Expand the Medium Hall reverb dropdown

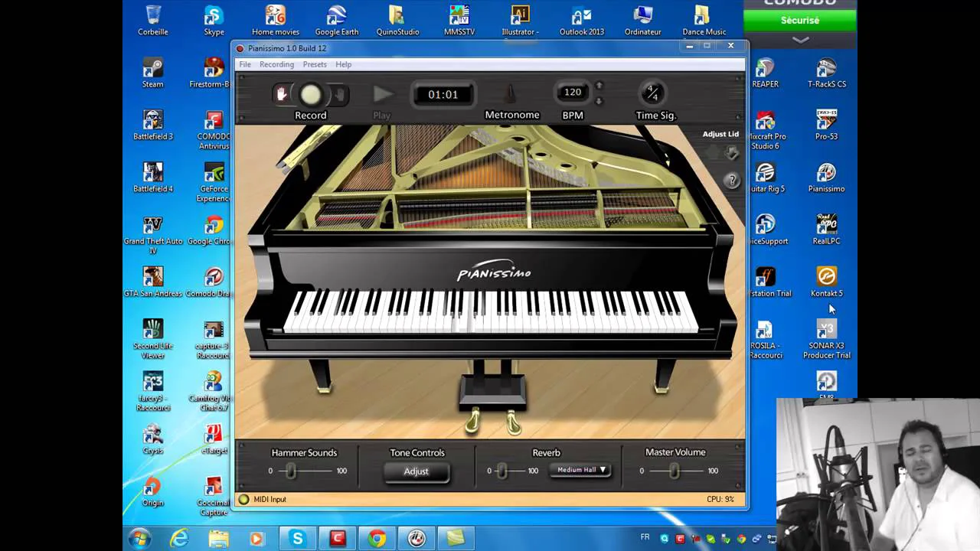(581, 470)
